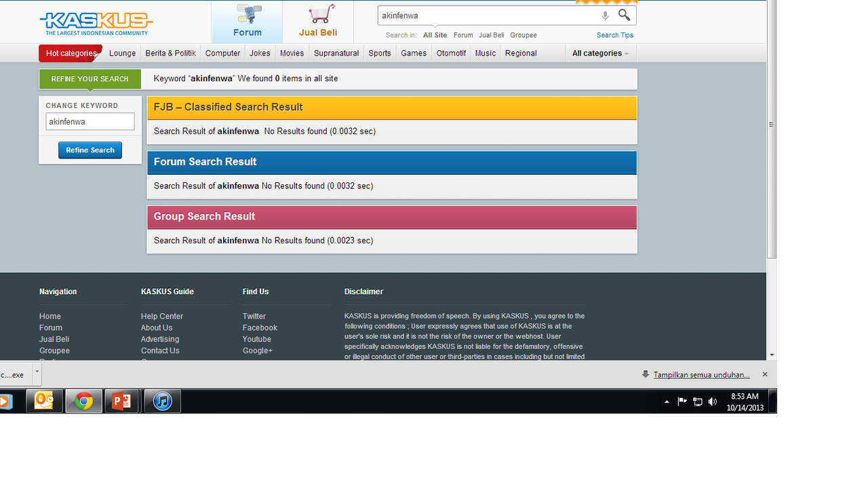Expand the All categories dropdown
Screen dimensions: 868x488
pyautogui.click(x=600, y=54)
